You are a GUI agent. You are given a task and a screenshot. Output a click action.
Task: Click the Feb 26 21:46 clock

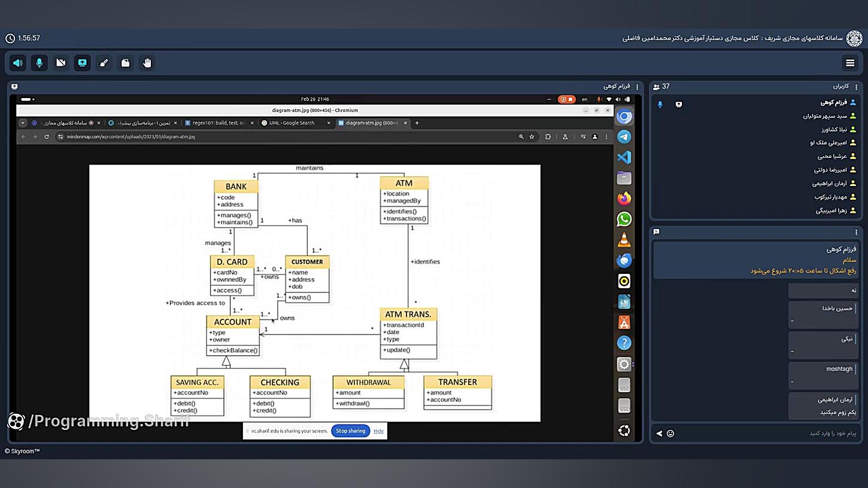315,99
